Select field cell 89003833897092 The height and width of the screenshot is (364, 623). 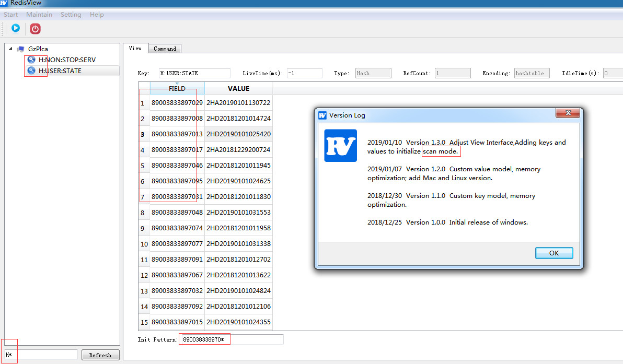tap(177, 307)
